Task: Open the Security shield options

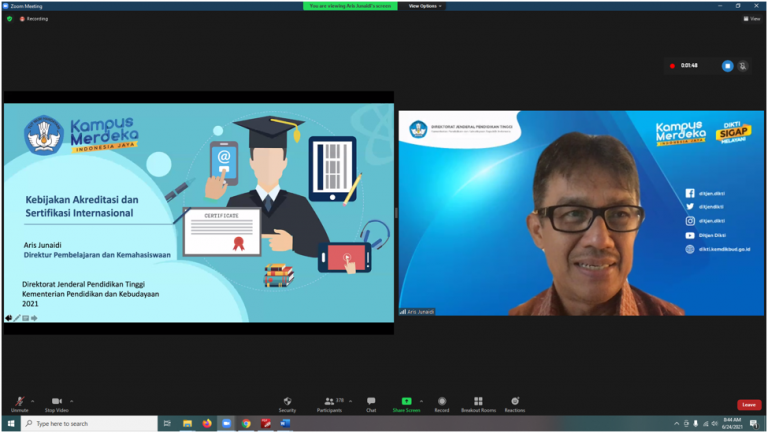Action: [x=287, y=402]
